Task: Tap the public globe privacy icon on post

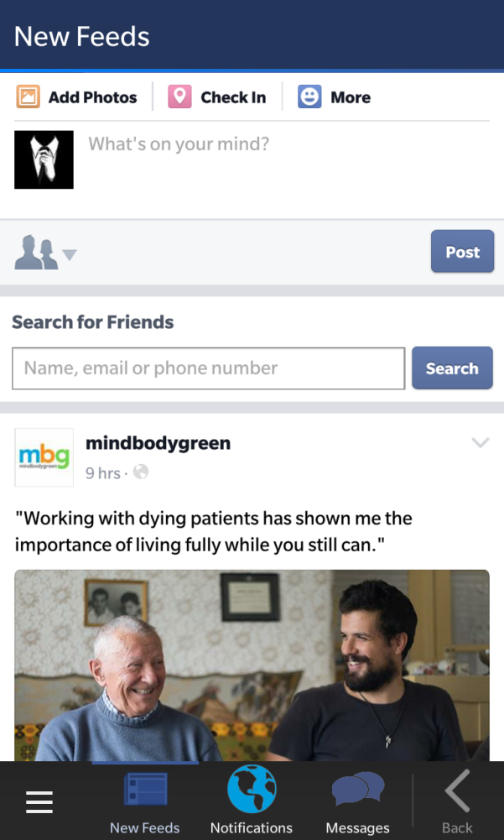Action: (x=140, y=472)
